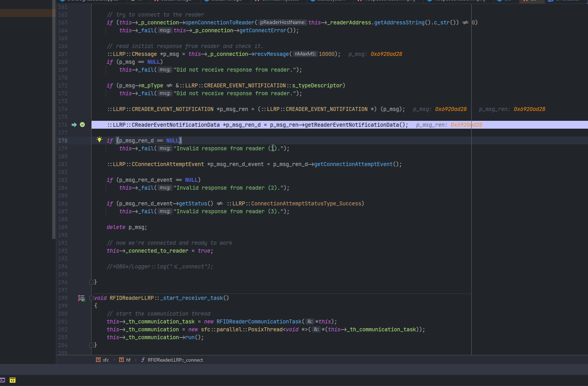Click the verified breakpoint checkmark icon on line 176
This screenshot has height=386, width=588.
pyautogui.click(x=82, y=124)
